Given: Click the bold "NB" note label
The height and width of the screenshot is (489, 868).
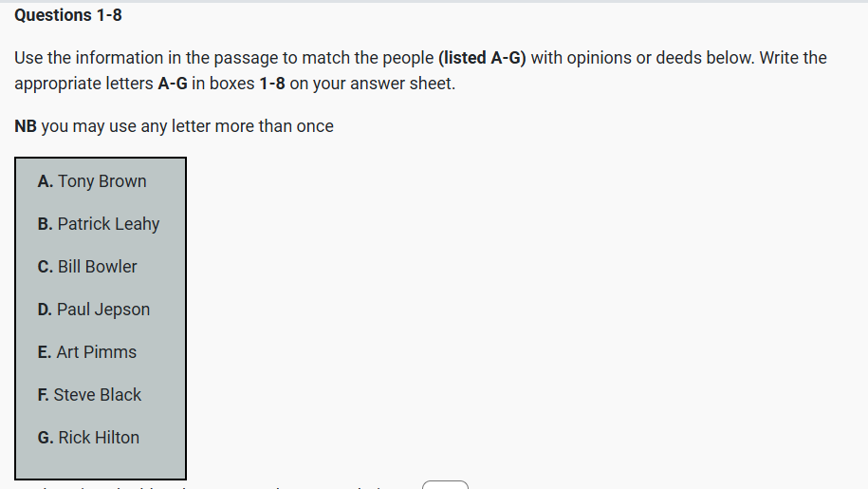Looking at the screenshot, I should [x=26, y=126].
